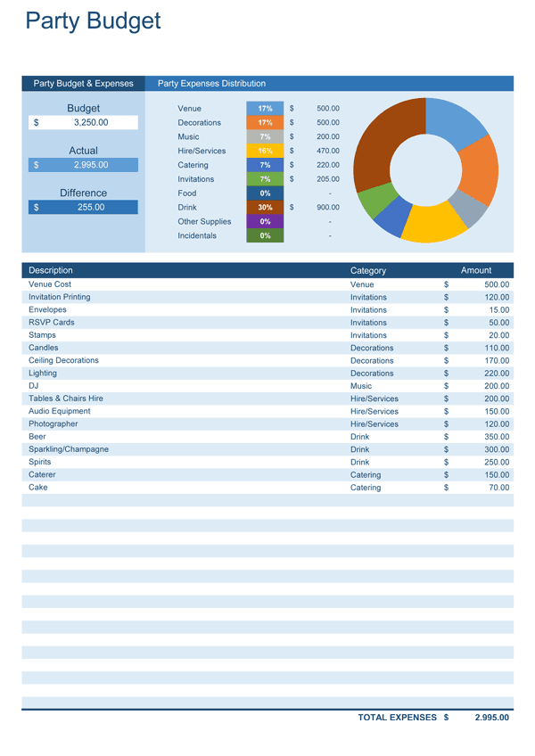
Task: Select the Sparkling/Champagne description cell
Action: pos(69,449)
